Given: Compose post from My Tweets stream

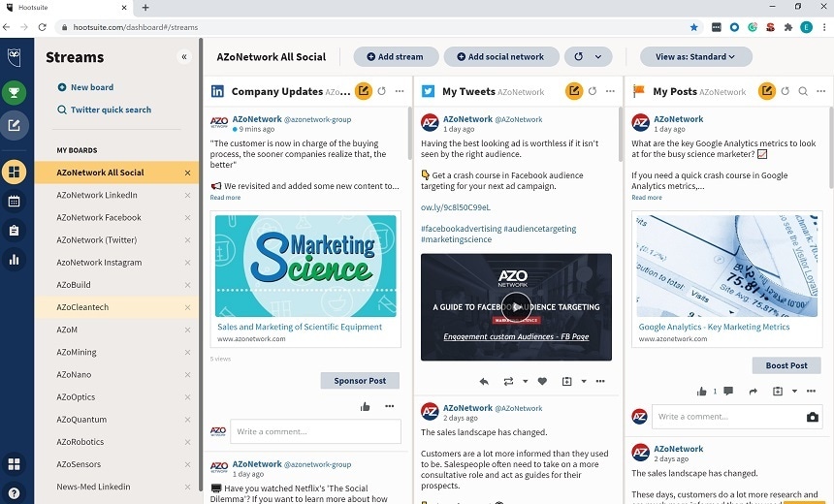Looking at the screenshot, I should (x=574, y=91).
